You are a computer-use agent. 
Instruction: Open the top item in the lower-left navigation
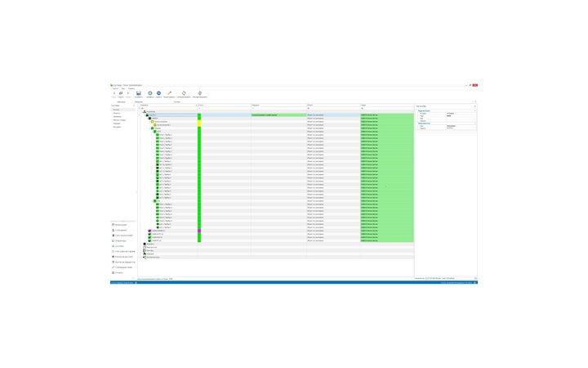121,225
